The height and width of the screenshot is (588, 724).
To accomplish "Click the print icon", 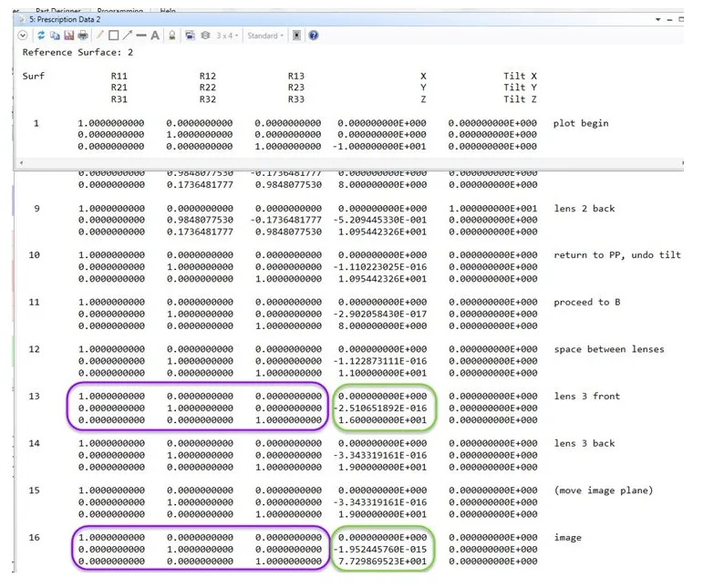I will click(83, 36).
